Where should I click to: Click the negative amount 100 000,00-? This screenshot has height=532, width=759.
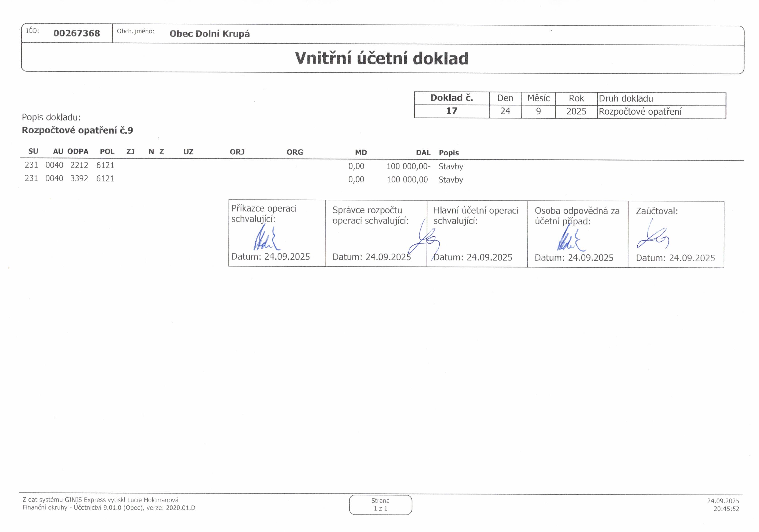point(408,166)
